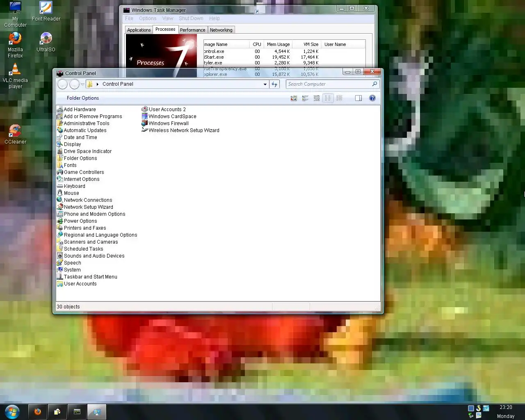Click the Forward navigation button
Image resolution: width=525 pixels, height=420 pixels.
(x=74, y=84)
